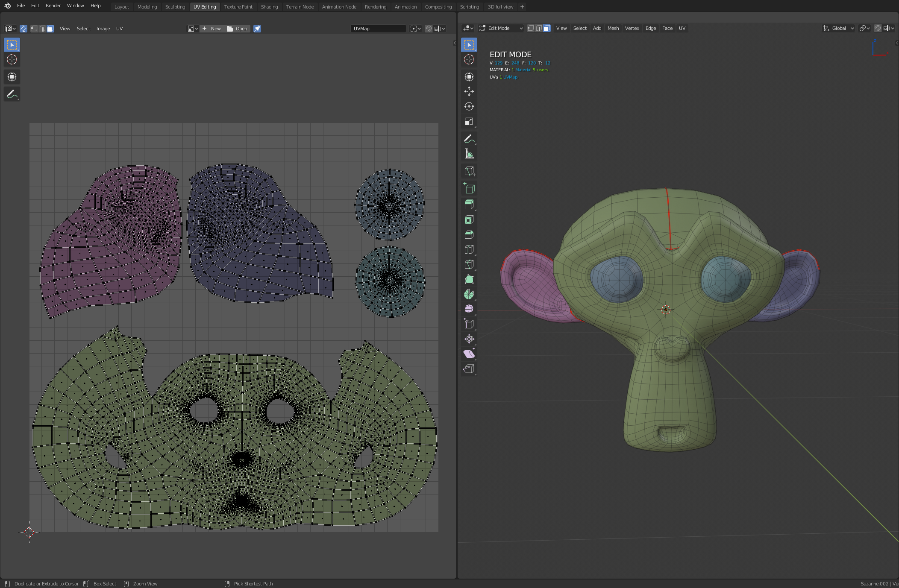Enable edge select mode in UV editor
The width and height of the screenshot is (899, 588).
coord(42,29)
